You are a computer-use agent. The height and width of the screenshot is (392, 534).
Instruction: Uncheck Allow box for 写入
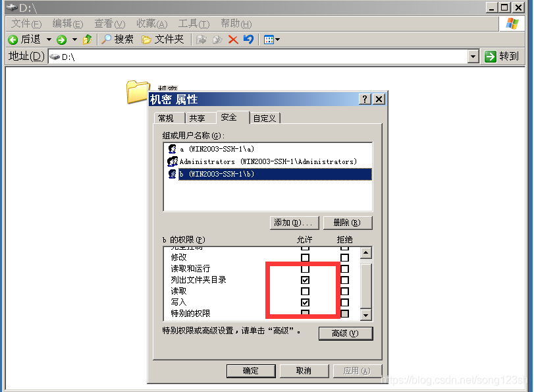click(x=305, y=302)
